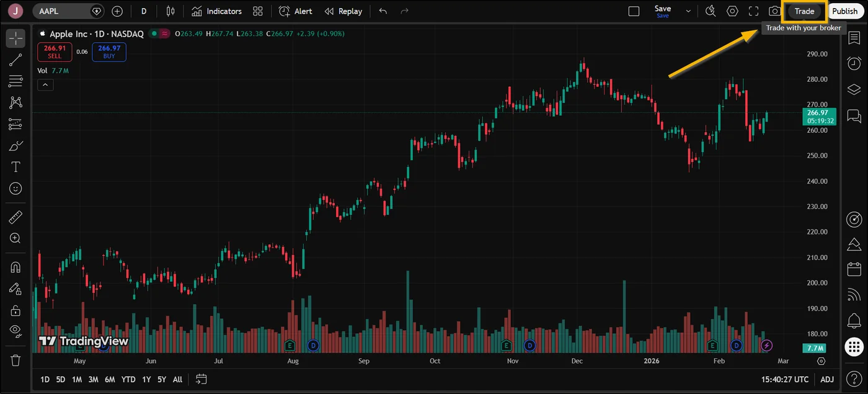Open the chart patterns drawing tools
The width and height of the screenshot is (868, 394).
(15, 103)
